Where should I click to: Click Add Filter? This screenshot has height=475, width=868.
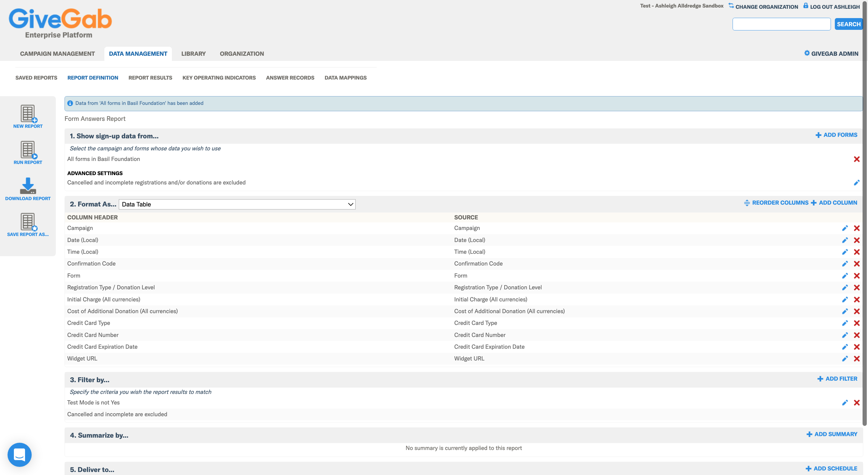(x=837, y=379)
